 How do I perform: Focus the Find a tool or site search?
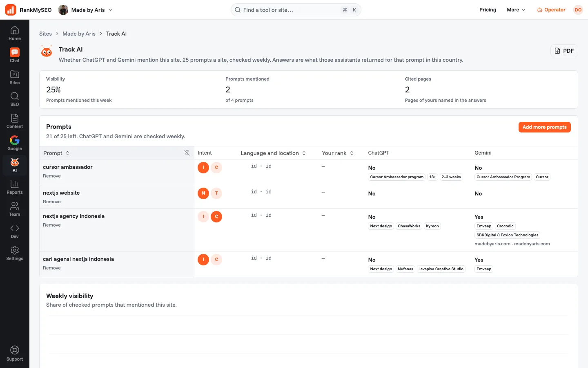point(296,10)
